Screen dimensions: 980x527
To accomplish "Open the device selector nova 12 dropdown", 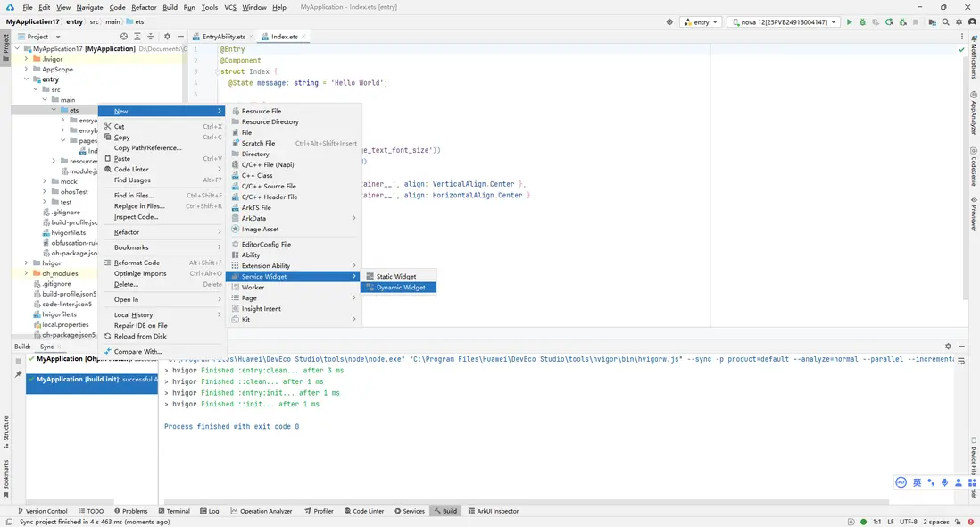I will tap(783, 21).
